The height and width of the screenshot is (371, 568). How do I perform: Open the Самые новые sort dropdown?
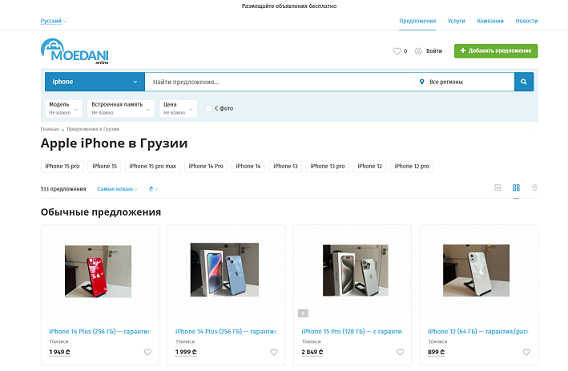[117, 189]
